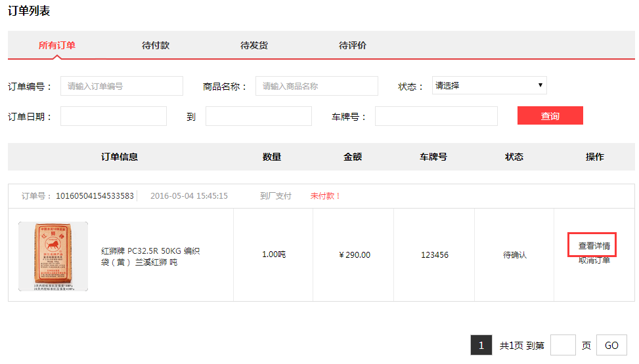Select the 待发货 tab
The width and height of the screenshot is (639, 364).
tap(254, 45)
